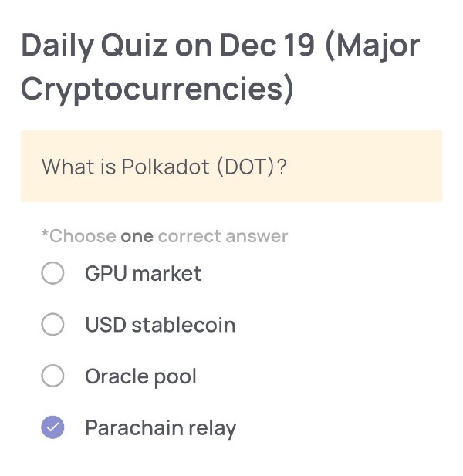Pick the Oracle pool radio button
The width and height of the screenshot is (463, 476).
click(52, 376)
